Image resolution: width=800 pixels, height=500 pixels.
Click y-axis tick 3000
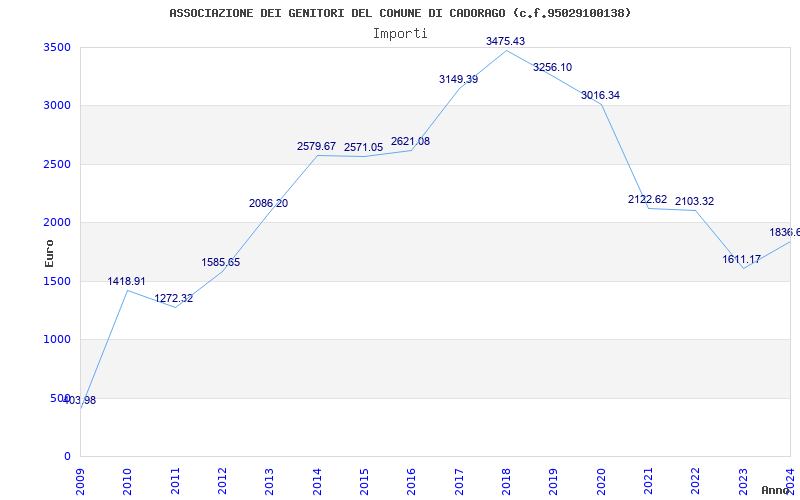click(57, 106)
